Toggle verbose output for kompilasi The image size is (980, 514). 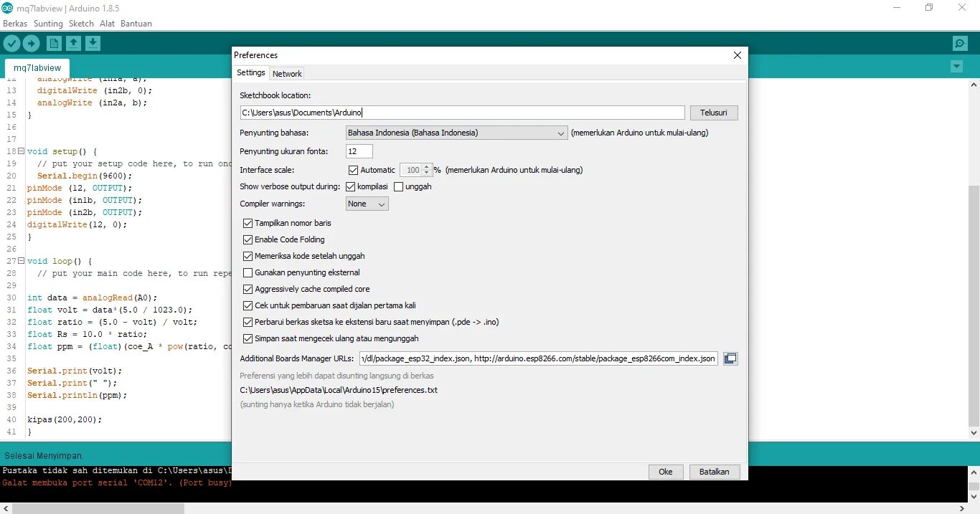tap(351, 186)
